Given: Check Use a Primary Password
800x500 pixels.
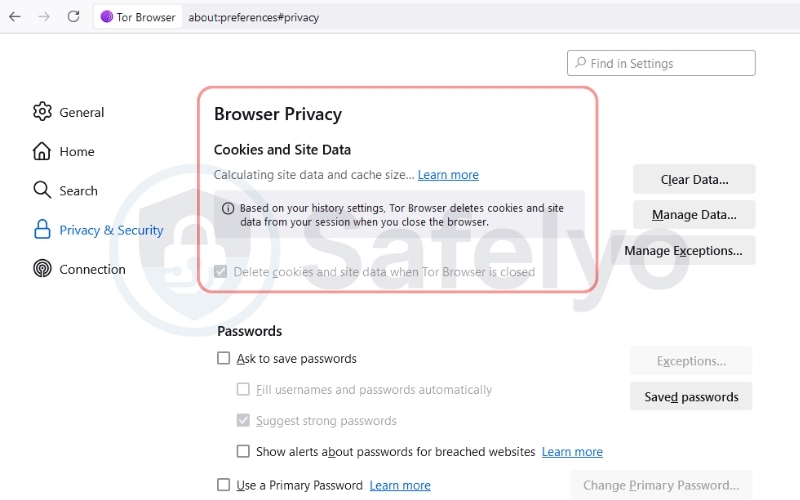Looking at the screenshot, I should coord(224,485).
